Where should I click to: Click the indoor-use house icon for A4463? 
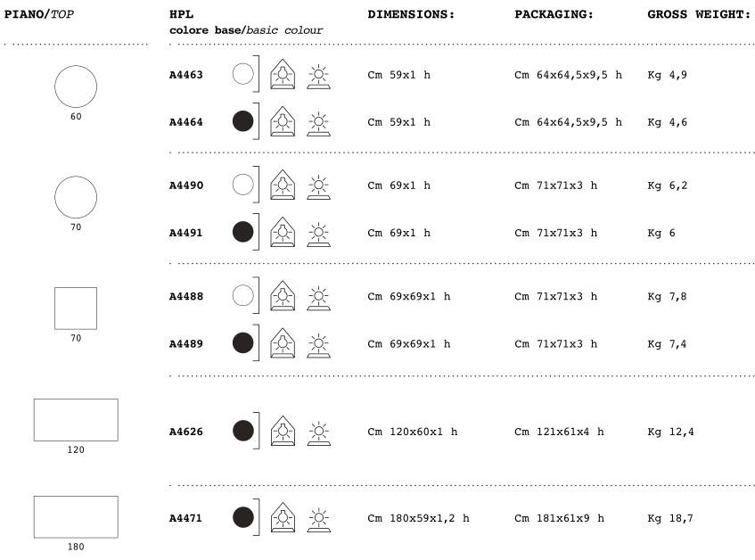tap(282, 74)
